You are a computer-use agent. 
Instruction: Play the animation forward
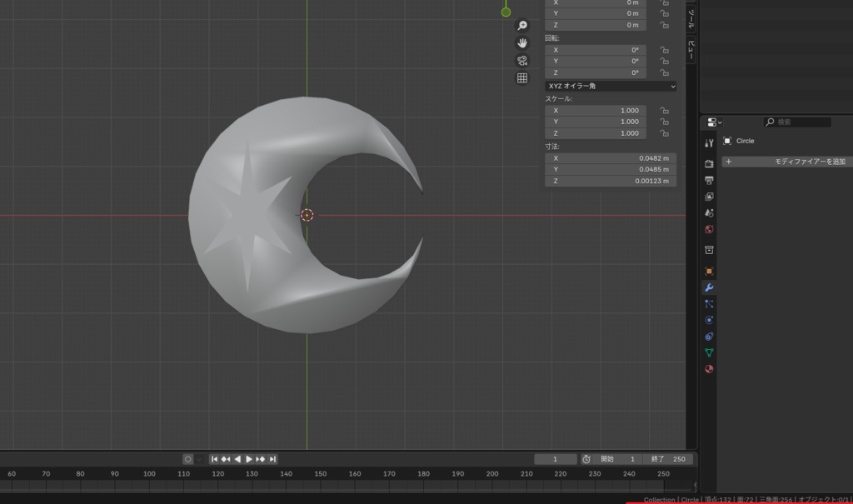[x=248, y=459]
